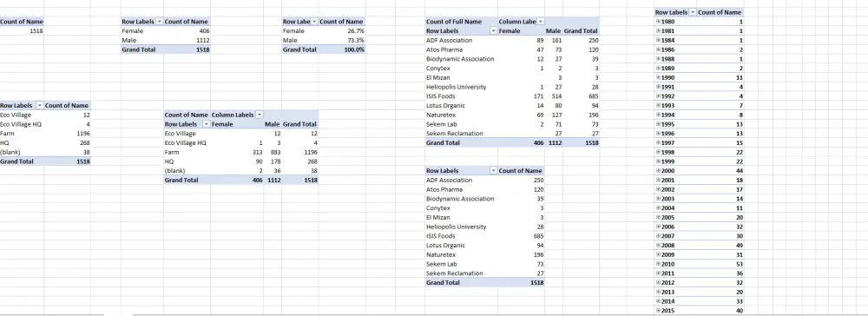Expand the 2001 year group
This screenshot has height=316, width=868.
pos(659,180)
